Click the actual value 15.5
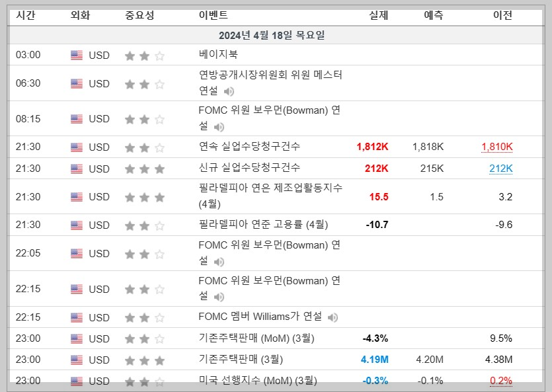 coord(379,197)
